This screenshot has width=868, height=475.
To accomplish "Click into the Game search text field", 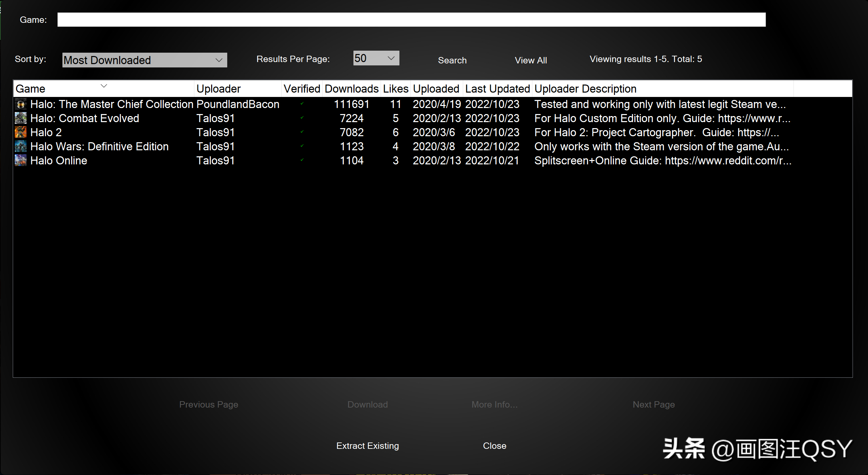I will (411, 20).
